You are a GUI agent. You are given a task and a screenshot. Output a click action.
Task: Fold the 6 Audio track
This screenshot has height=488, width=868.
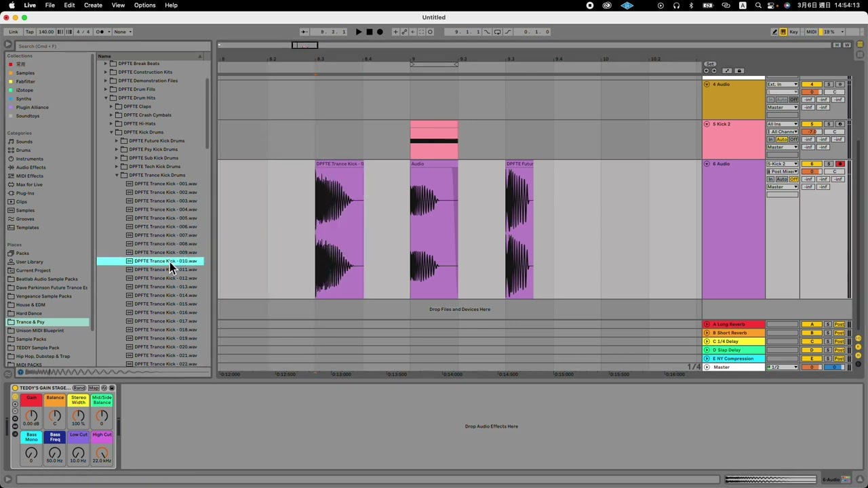click(x=707, y=164)
